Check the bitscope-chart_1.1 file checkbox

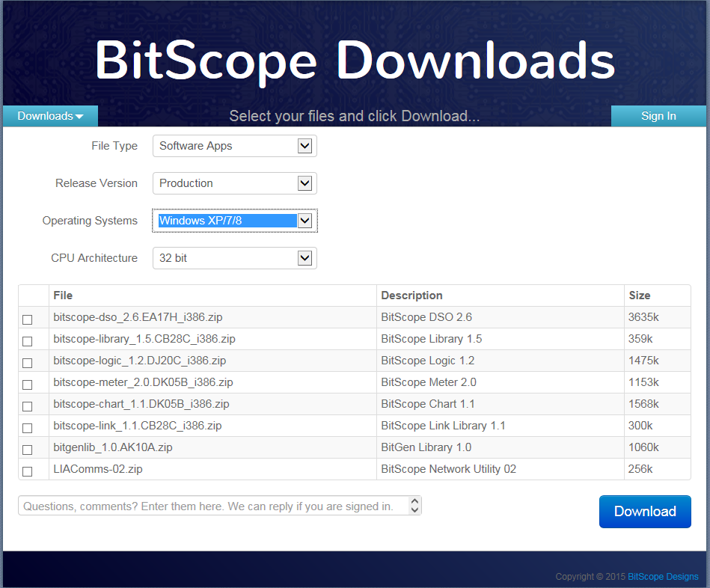[27, 406]
